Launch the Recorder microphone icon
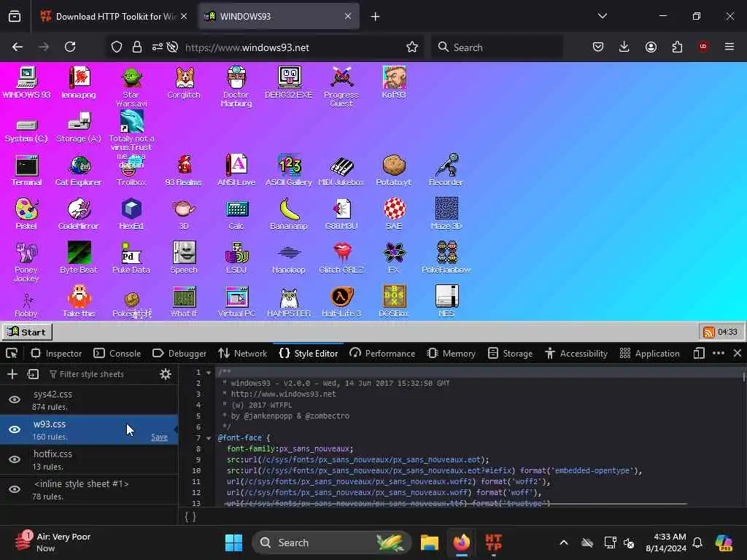Image resolution: width=747 pixels, height=560 pixels. 446,169
